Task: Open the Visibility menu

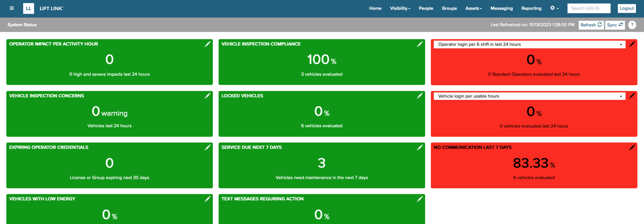Action: (400, 8)
